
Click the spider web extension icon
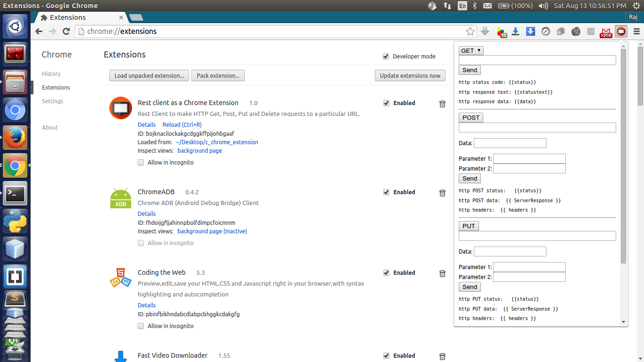pyautogui.click(x=576, y=32)
